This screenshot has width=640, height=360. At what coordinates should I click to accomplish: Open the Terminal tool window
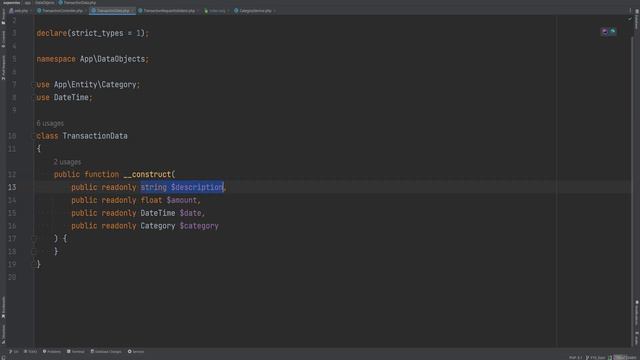pyautogui.click(x=76, y=351)
